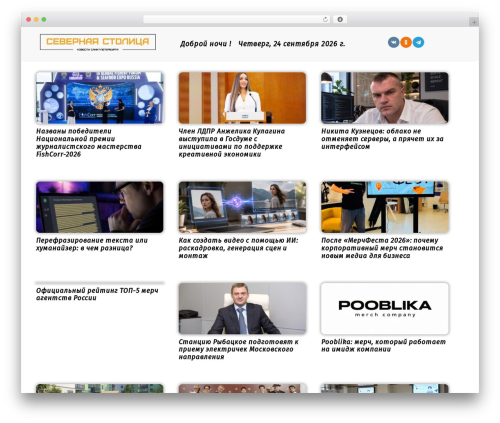Open Член ЛДПР Анжелика Кулагина article headline
Image resolution: width=500 pixels, height=423 pixels.
[x=232, y=143]
